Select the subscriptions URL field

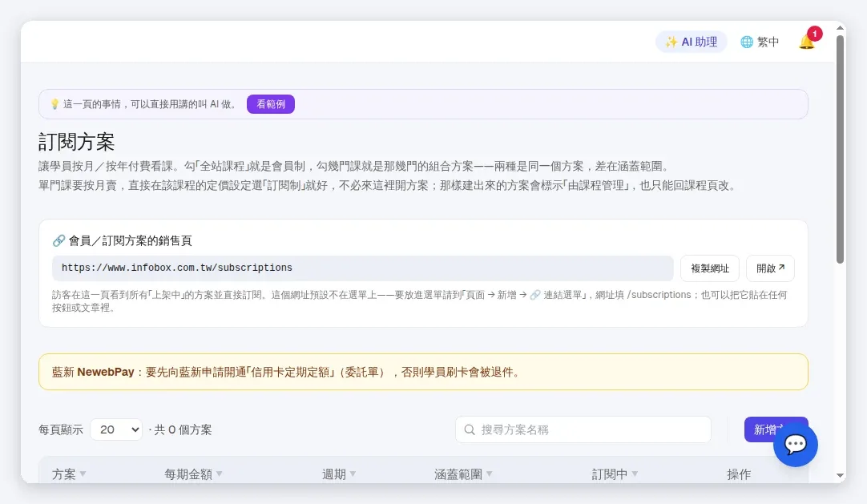coord(363,268)
